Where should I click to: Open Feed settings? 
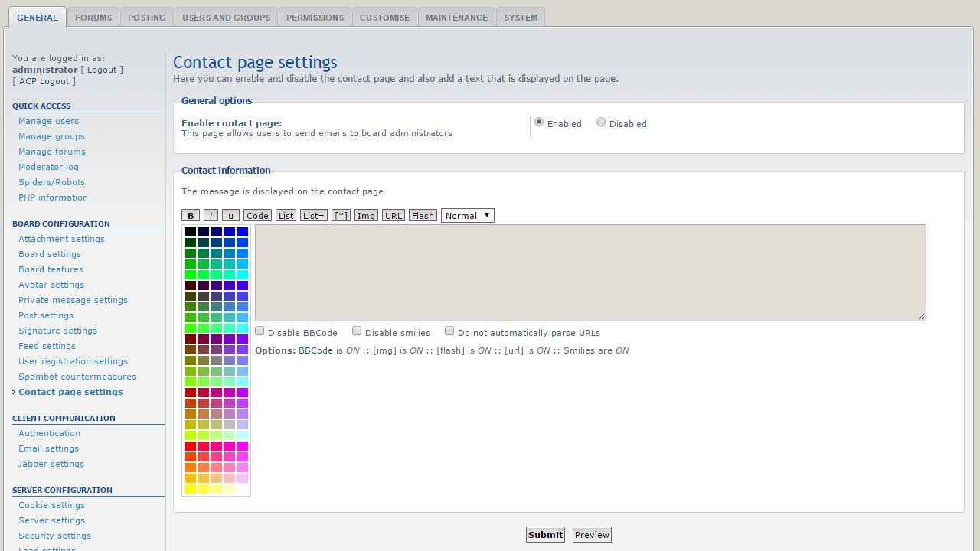coord(47,346)
